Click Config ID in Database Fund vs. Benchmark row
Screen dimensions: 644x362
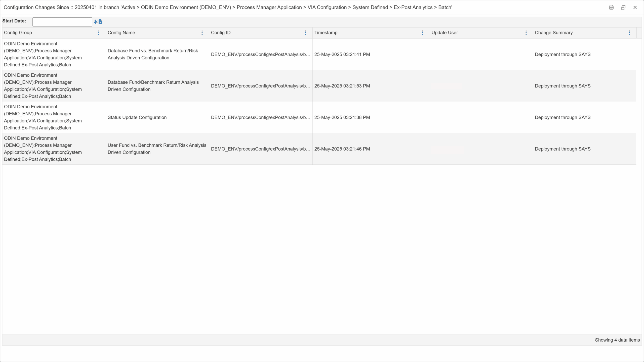point(261,54)
